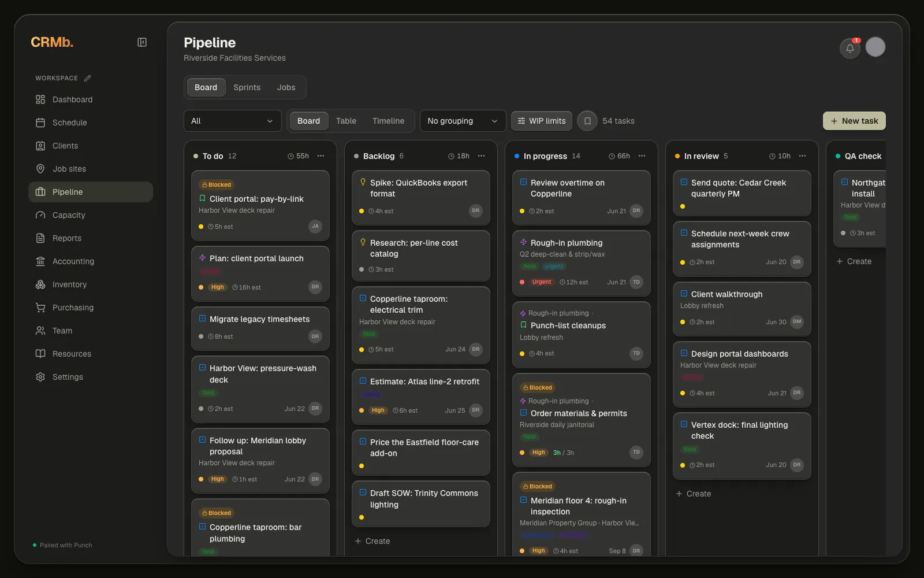
Task: Open To do column options menu
Action: pos(321,156)
